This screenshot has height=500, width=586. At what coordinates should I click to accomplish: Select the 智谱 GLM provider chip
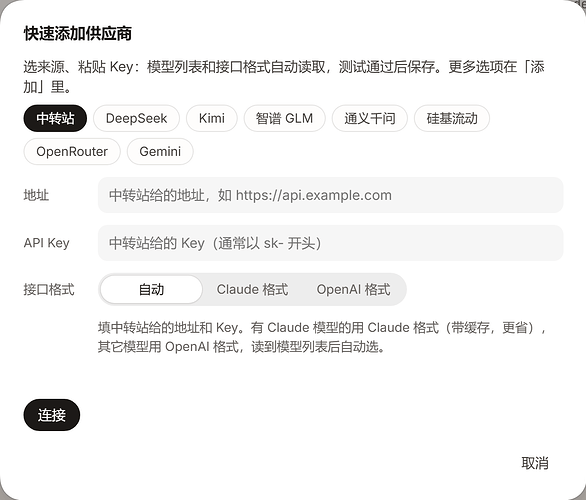(284, 118)
